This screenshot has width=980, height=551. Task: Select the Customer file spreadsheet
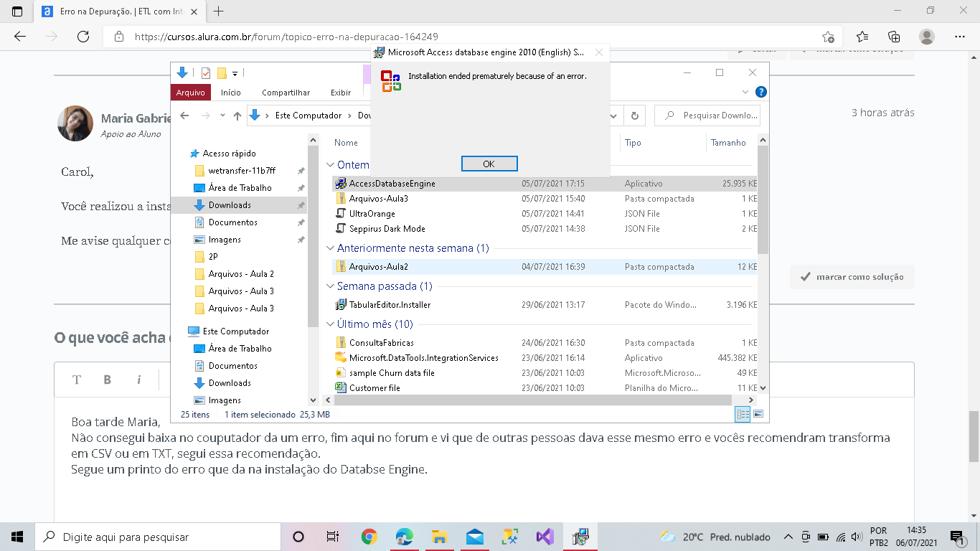(x=545, y=388)
